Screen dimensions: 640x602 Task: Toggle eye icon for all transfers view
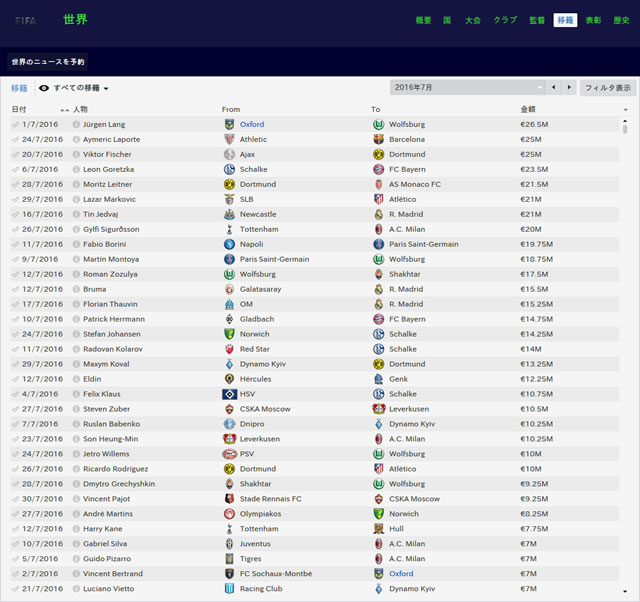pyautogui.click(x=44, y=88)
